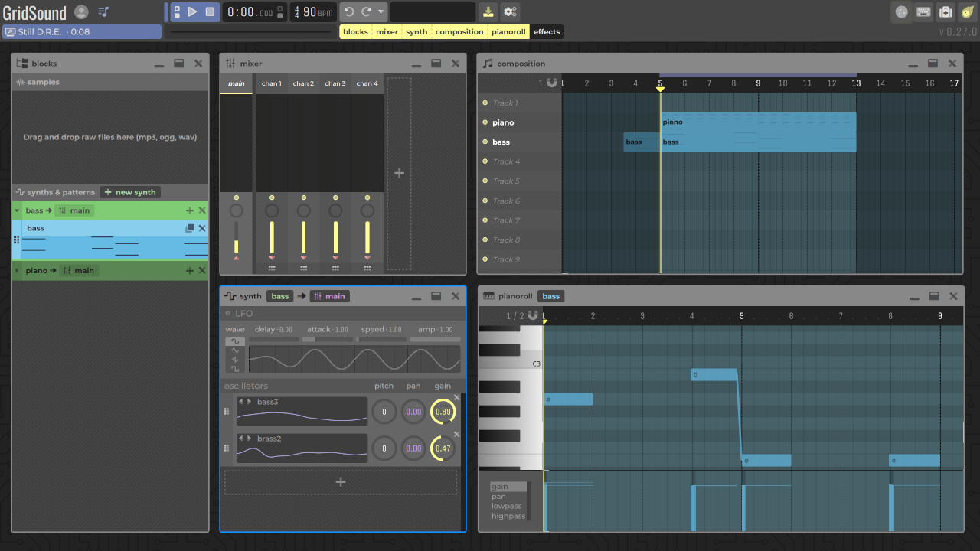Open the keyboard shortcuts icon
The image size is (980, 551).
pos(923,11)
